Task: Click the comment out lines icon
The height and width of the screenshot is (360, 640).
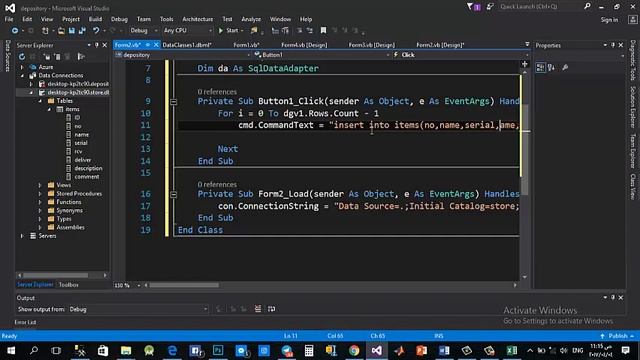Action: coord(299,31)
